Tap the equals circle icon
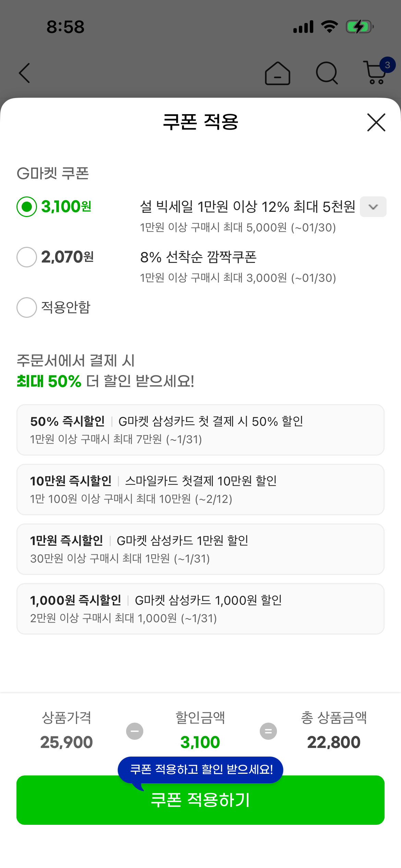This screenshot has width=401, height=868. [x=268, y=731]
